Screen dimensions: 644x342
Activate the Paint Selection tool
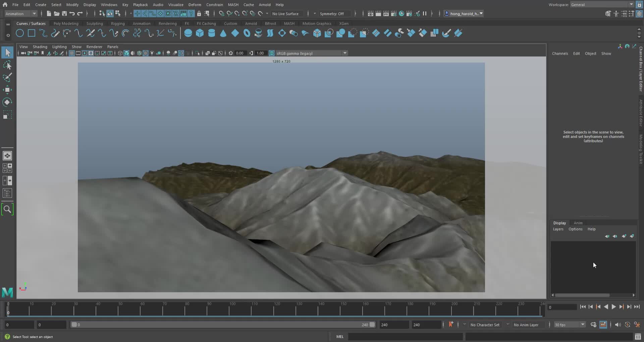[x=7, y=77]
